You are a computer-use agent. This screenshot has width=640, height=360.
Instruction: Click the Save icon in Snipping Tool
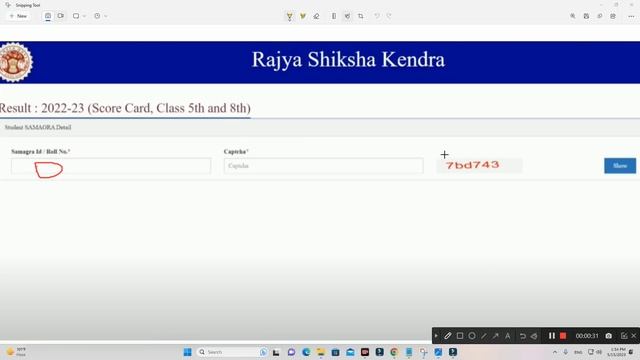586,16
